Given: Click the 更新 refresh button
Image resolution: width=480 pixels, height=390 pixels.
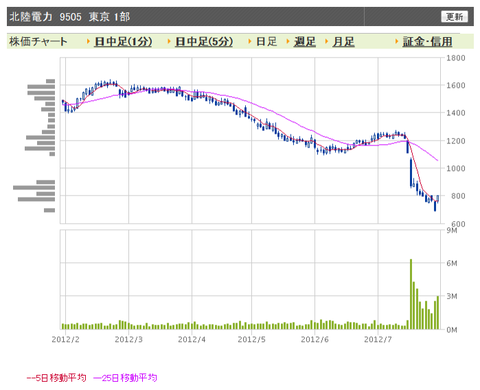Looking at the screenshot, I should (454, 16).
